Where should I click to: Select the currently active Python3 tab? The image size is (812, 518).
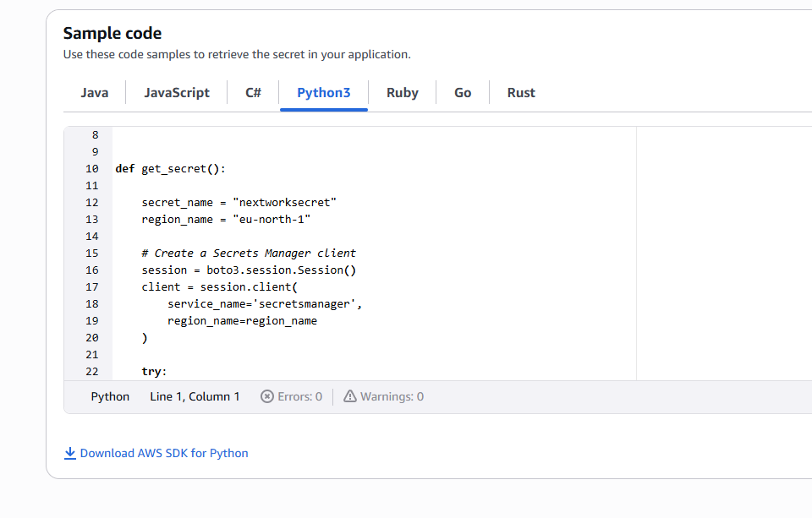pyautogui.click(x=323, y=93)
